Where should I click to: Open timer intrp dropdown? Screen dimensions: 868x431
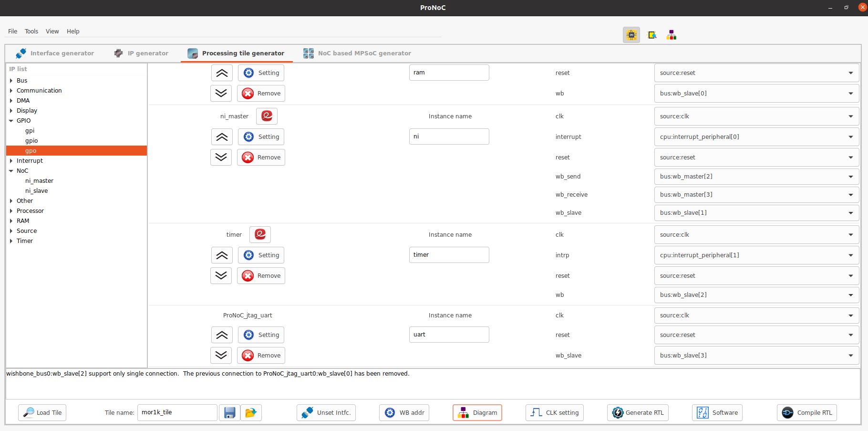(x=757, y=255)
